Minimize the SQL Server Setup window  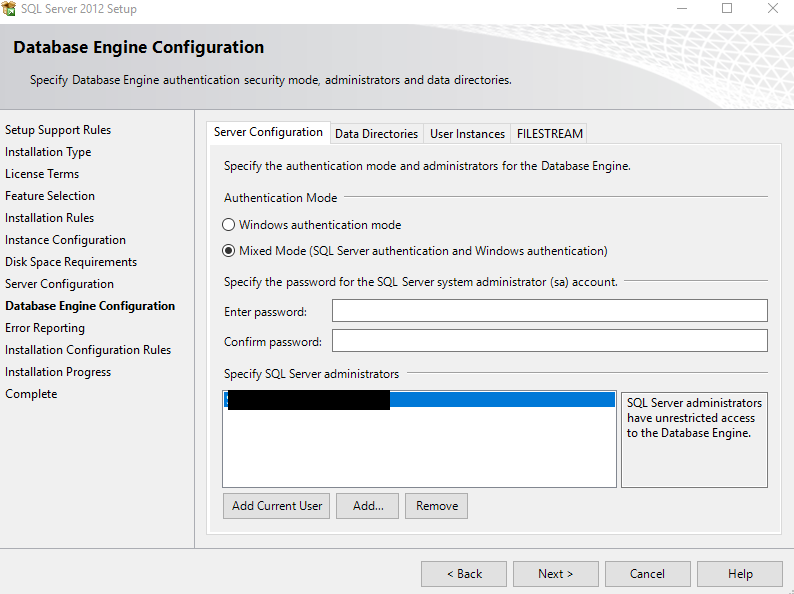point(681,9)
